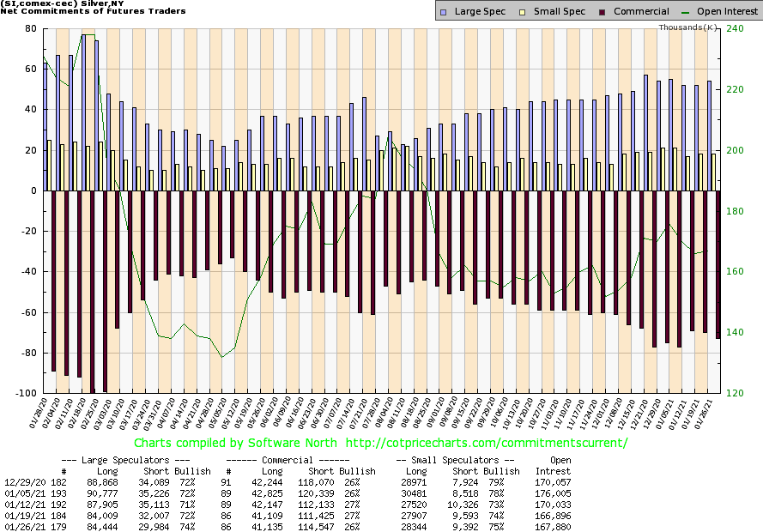The image size is (763, 532).
Task: Click the 240 label on right axis
Action: pos(734,28)
